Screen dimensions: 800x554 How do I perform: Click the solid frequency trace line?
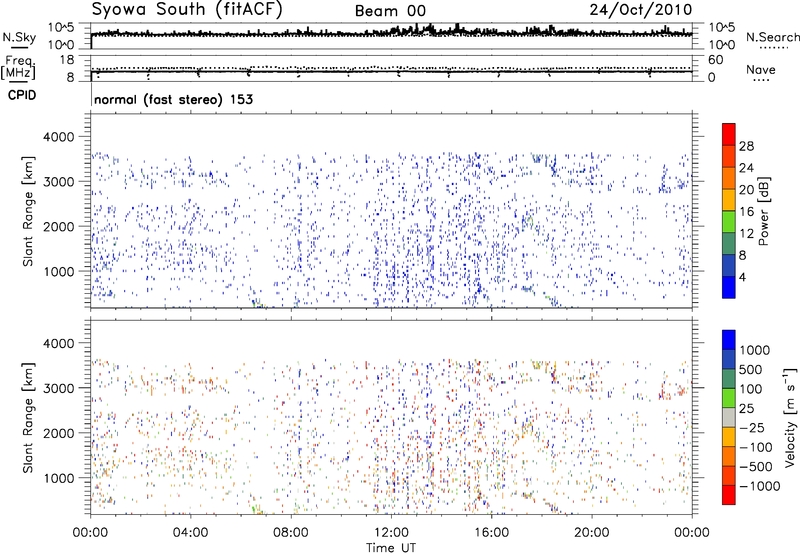pyautogui.click(x=391, y=71)
